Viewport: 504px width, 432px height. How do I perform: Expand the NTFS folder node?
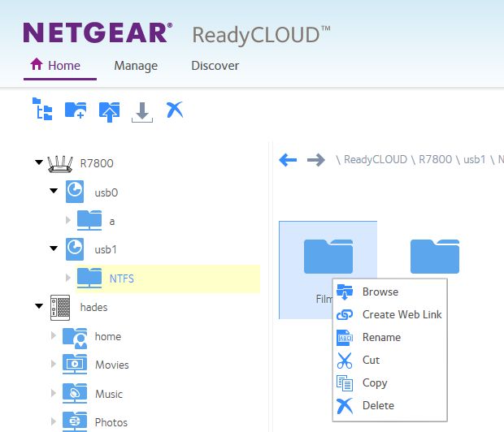pos(67,278)
